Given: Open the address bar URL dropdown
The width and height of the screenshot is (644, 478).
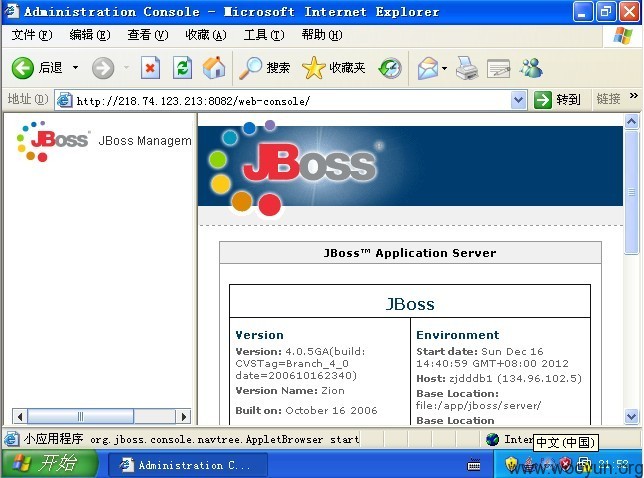Looking at the screenshot, I should (x=518, y=100).
